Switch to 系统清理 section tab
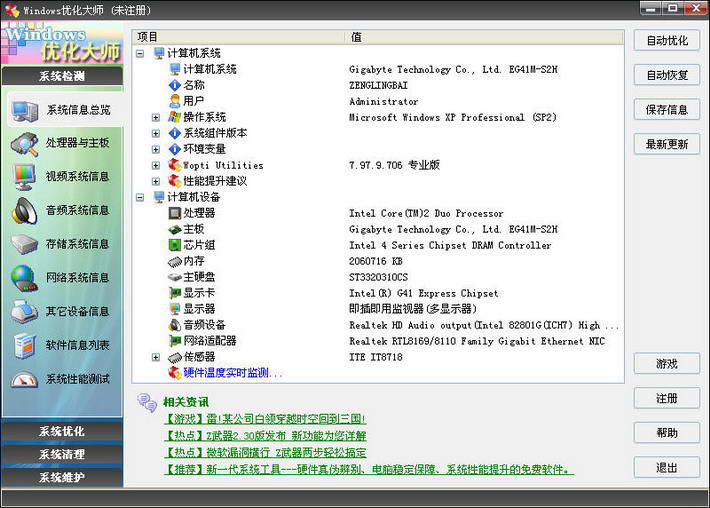Image resolution: width=710 pixels, height=508 pixels. click(62, 454)
